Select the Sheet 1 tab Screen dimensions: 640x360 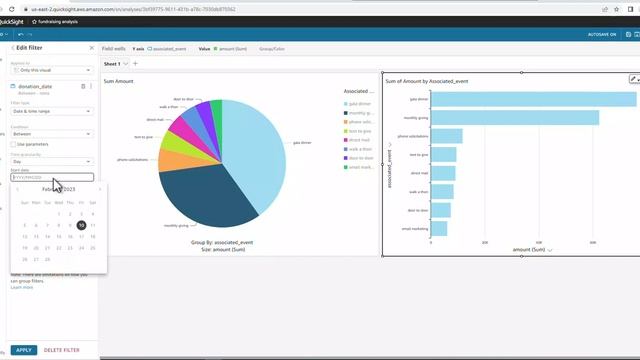pos(112,64)
